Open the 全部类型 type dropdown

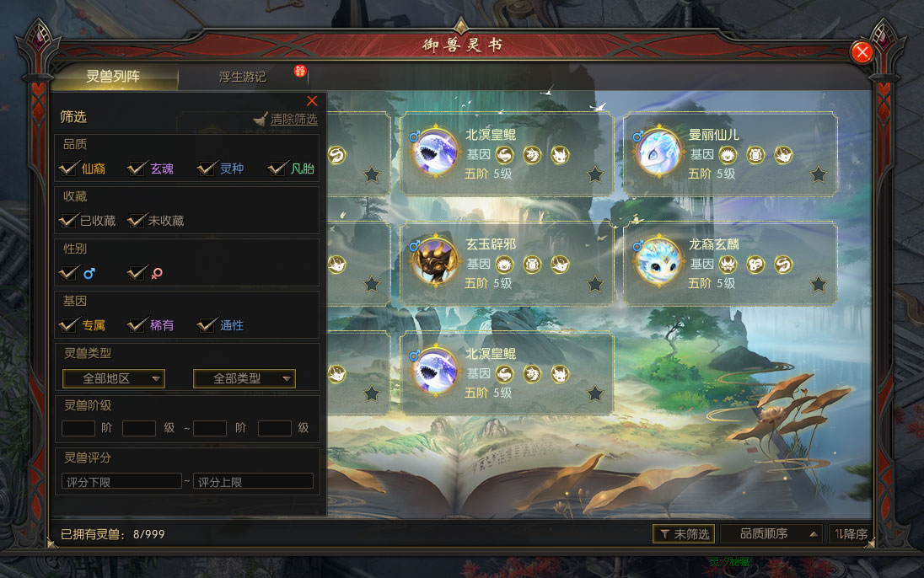tap(244, 378)
